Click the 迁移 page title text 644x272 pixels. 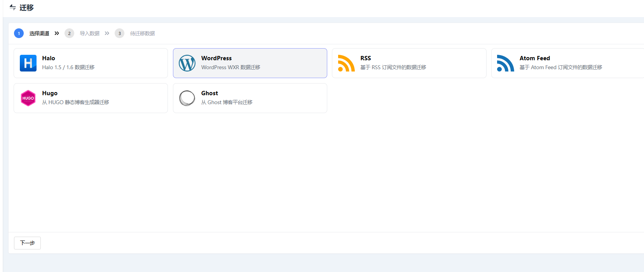26,8
